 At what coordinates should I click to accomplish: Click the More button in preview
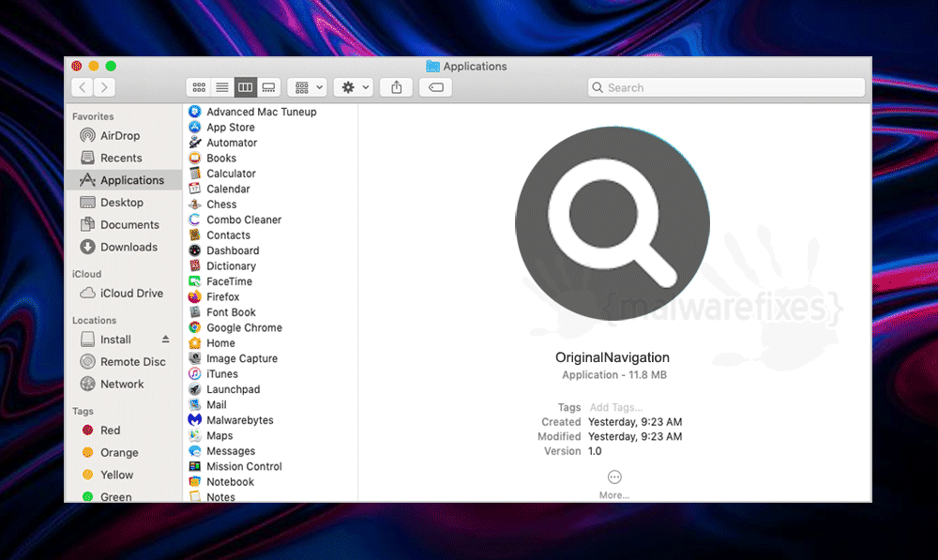pos(614,484)
